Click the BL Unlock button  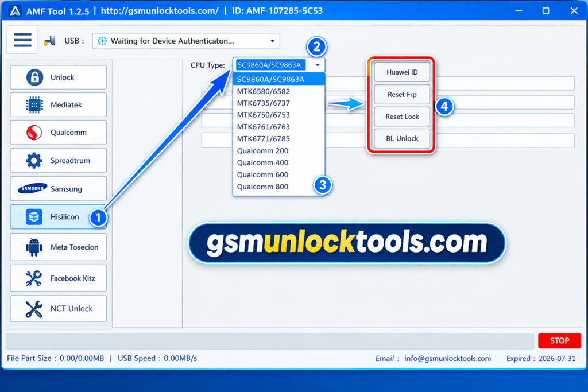(x=402, y=139)
